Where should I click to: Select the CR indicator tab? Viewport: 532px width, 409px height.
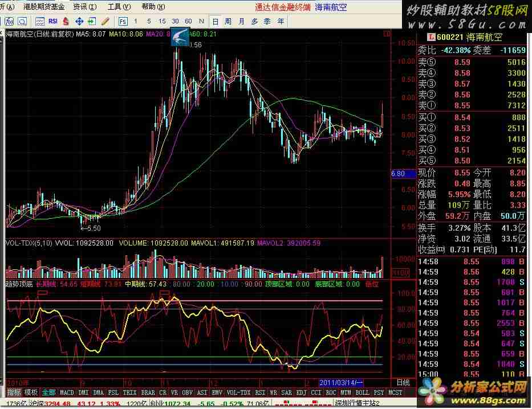click(163, 392)
